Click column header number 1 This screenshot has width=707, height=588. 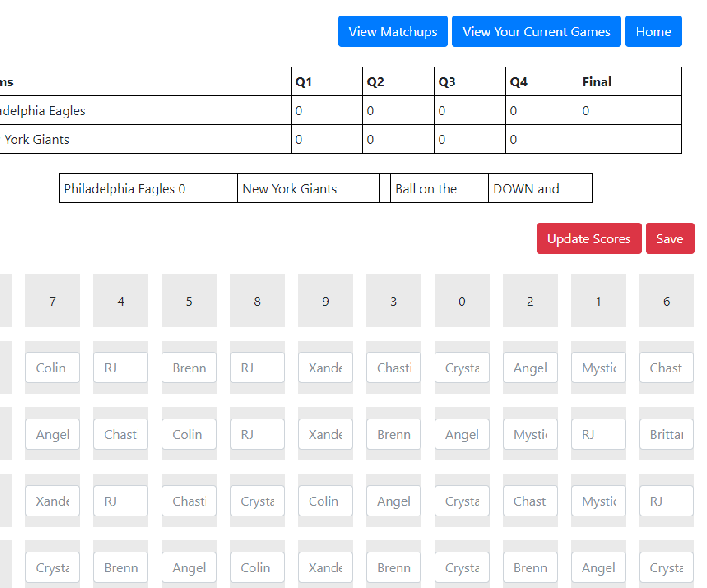(598, 300)
